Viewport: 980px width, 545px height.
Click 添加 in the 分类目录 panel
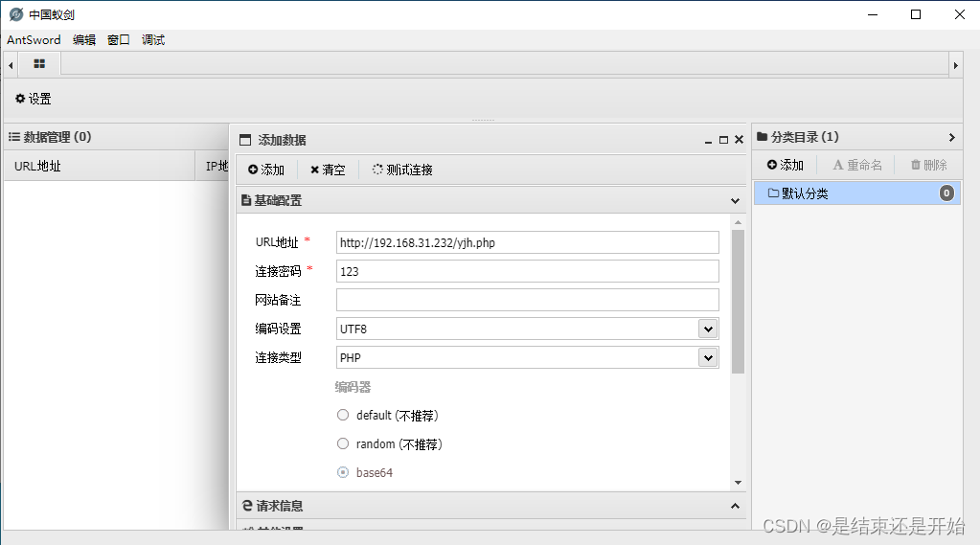785,165
